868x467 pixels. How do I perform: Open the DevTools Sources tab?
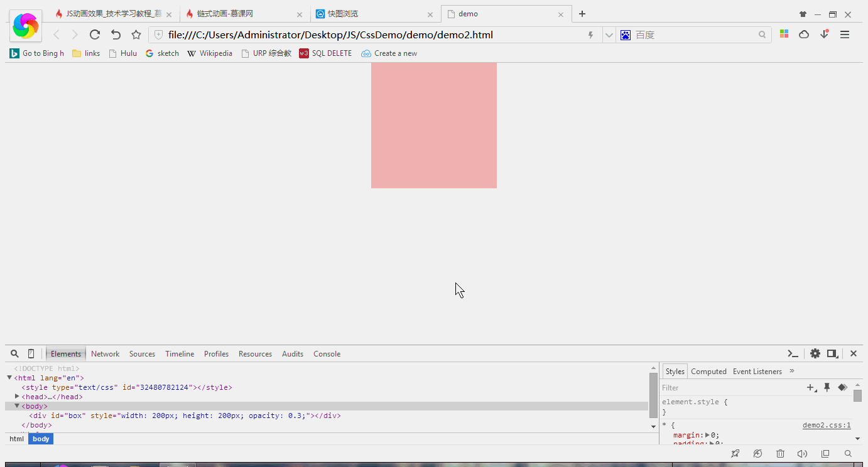click(142, 354)
